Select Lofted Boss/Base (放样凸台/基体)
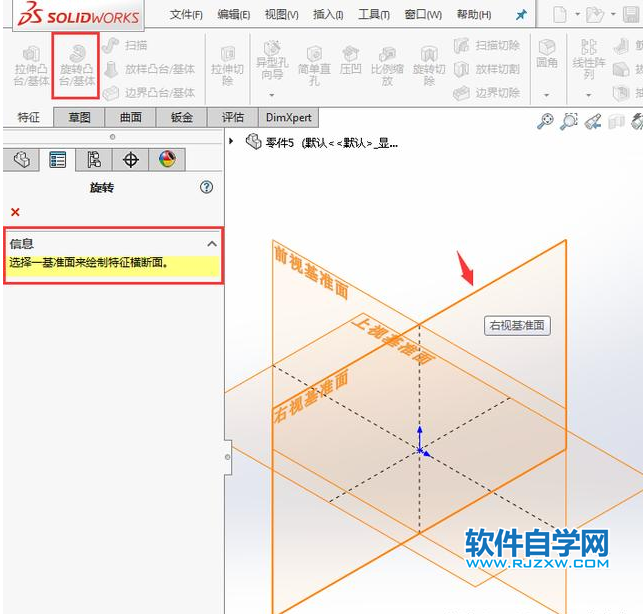This screenshot has width=643, height=614. [148, 69]
